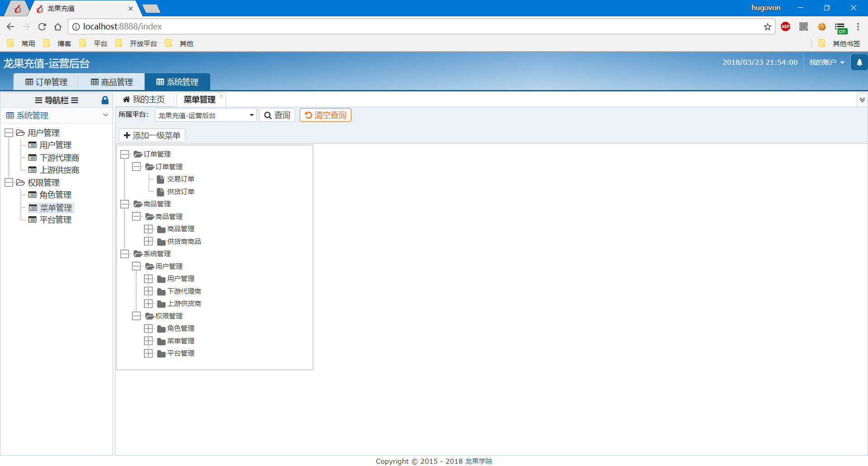Open the 所属平台 platform dropdown
The image size is (868, 466).
coord(206,115)
